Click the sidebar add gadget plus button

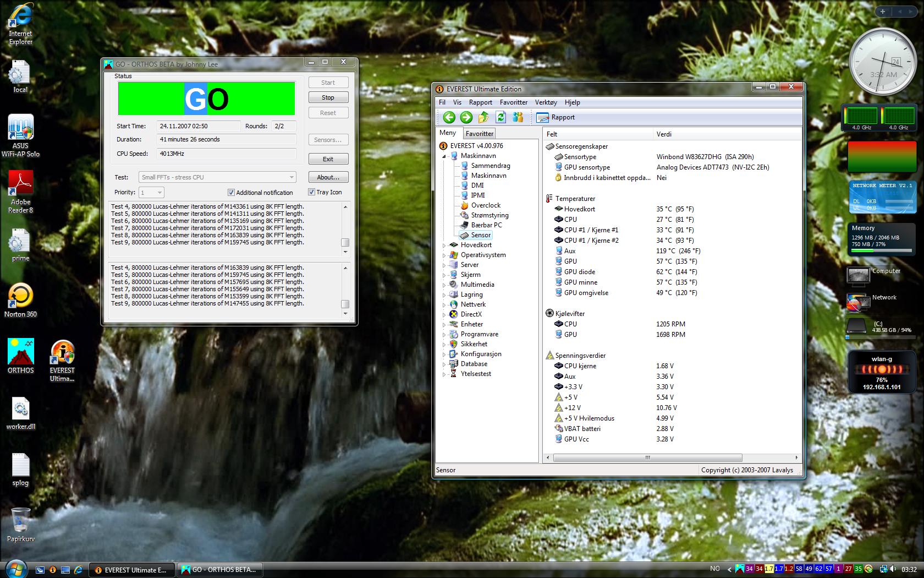(x=883, y=11)
